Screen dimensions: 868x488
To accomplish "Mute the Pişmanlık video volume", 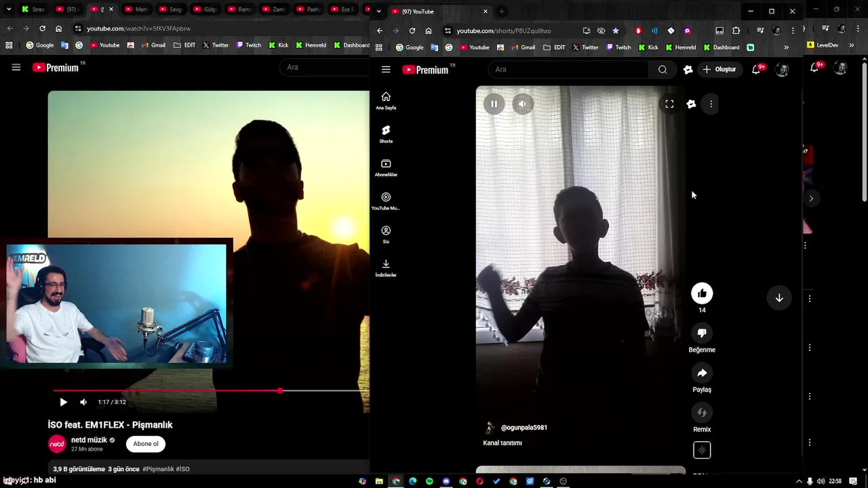I will pos(83,402).
